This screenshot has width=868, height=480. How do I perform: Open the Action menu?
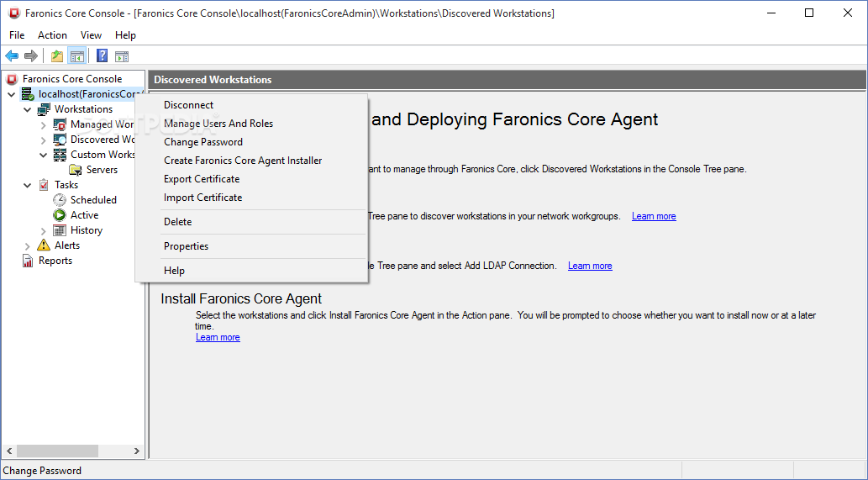[x=52, y=34]
